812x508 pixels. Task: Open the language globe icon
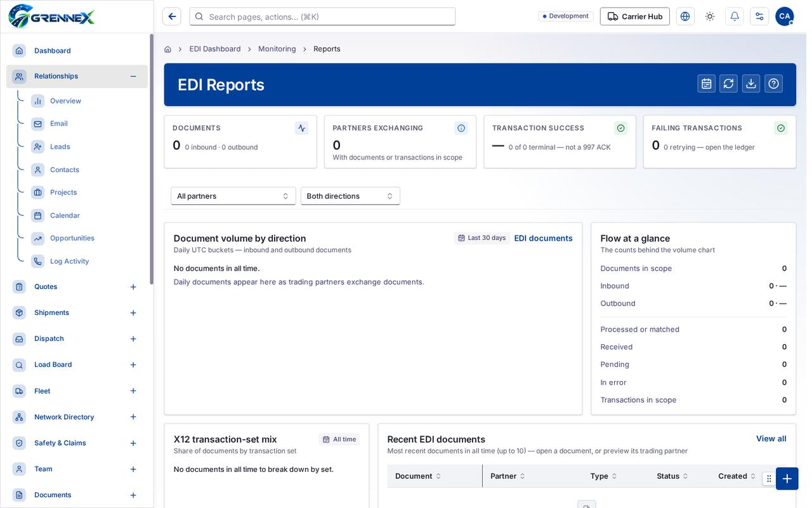point(685,17)
